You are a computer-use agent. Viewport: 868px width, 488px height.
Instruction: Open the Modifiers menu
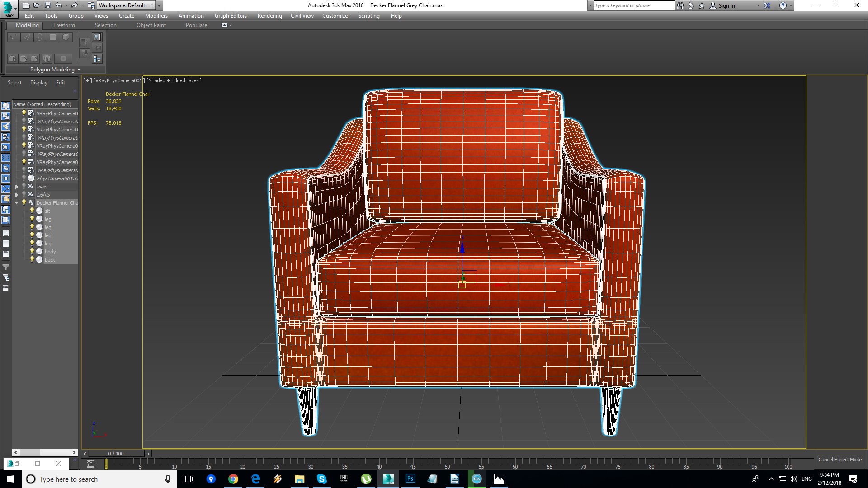tap(156, 16)
